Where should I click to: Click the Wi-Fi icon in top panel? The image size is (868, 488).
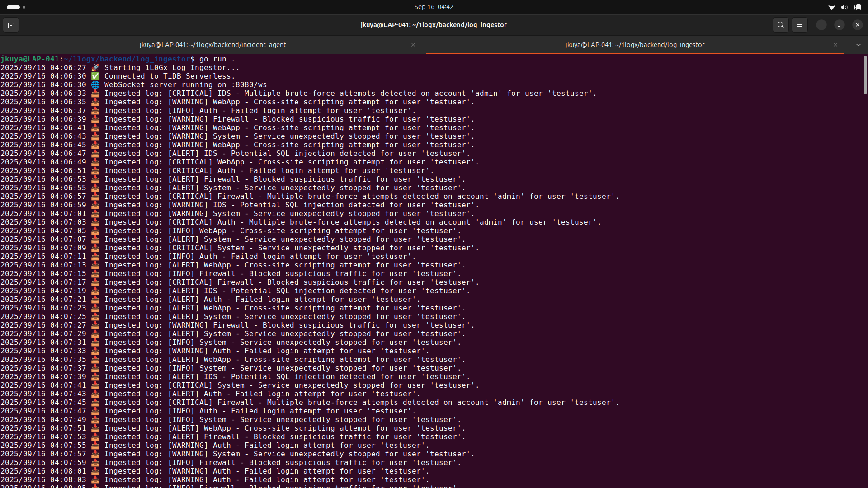click(x=831, y=7)
